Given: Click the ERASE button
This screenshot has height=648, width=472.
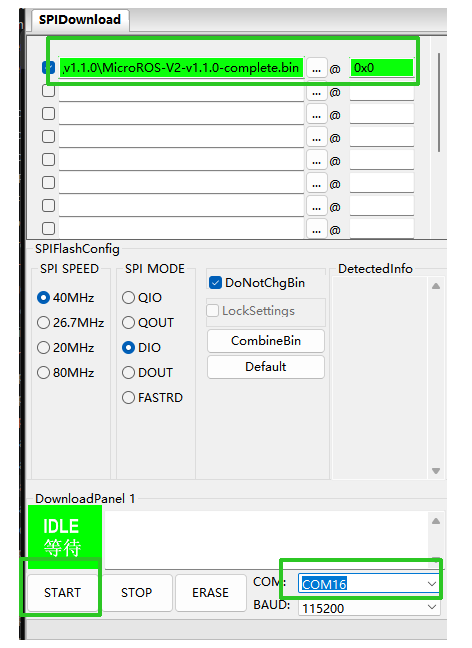Looking at the screenshot, I should [210, 593].
